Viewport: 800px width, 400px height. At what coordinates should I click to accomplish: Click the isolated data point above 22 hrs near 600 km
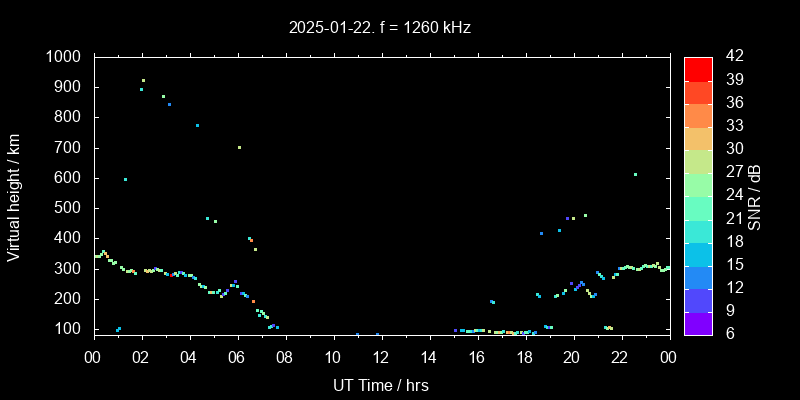[635, 174]
